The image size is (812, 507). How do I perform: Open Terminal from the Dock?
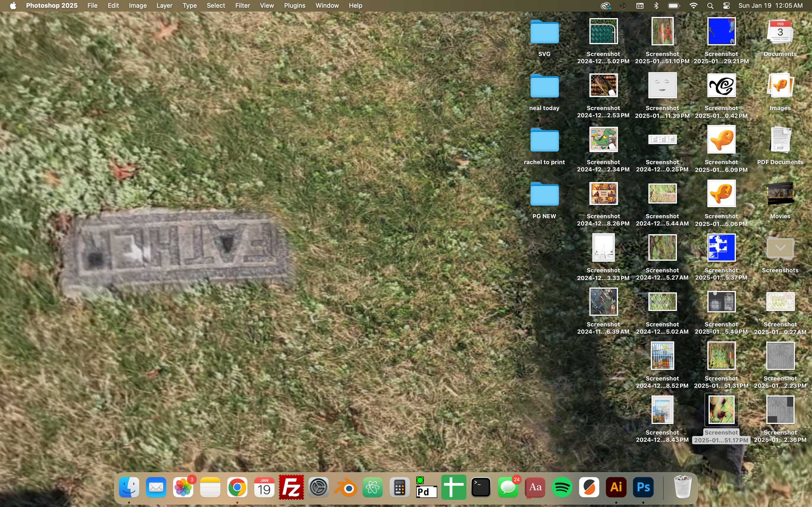point(480,487)
